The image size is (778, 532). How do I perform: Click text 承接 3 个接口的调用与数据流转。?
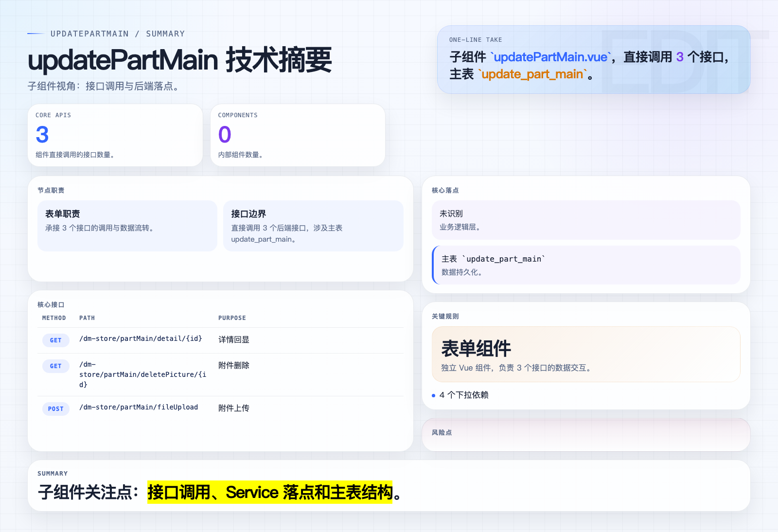pos(101,228)
